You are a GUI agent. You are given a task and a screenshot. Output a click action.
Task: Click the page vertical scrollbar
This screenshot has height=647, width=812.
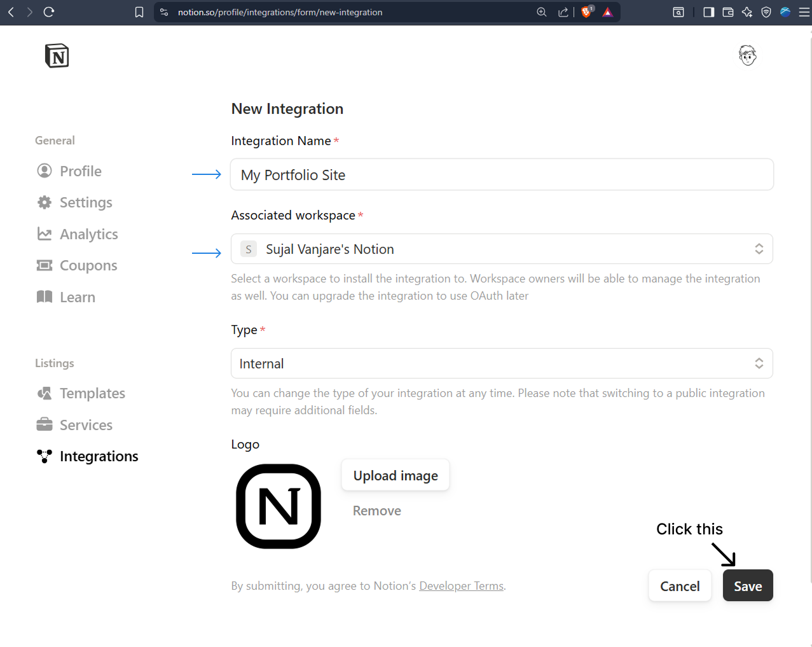click(810, 309)
